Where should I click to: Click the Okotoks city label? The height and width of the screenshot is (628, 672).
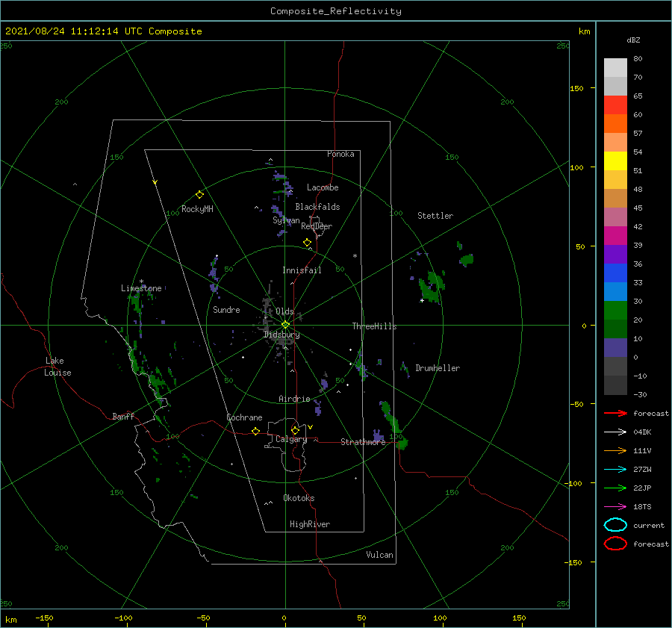coord(299,498)
